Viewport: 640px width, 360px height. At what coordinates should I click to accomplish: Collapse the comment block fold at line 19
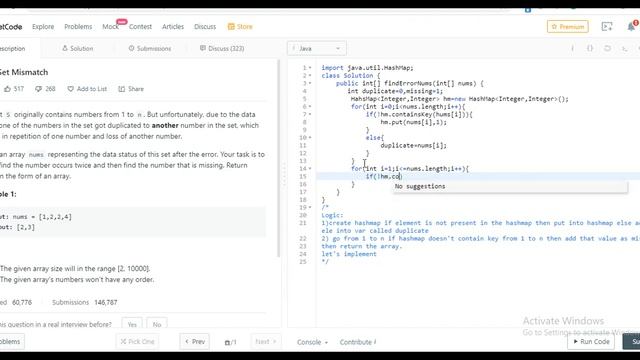coord(310,207)
